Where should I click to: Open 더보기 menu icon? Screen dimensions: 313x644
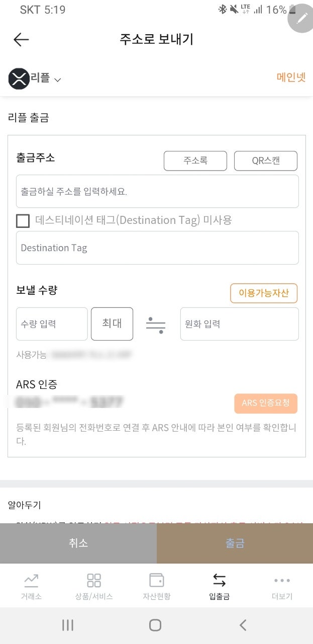[281, 580]
